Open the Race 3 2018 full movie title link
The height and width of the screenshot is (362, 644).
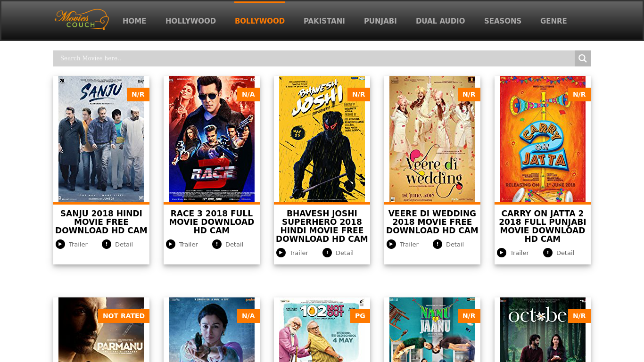tap(212, 222)
